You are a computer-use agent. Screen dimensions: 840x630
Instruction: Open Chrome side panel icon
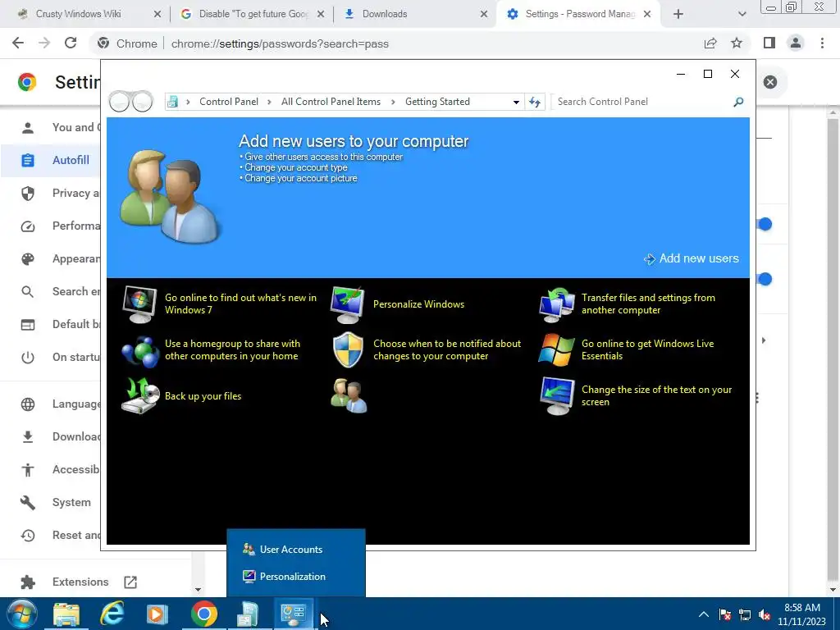[x=769, y=43]
